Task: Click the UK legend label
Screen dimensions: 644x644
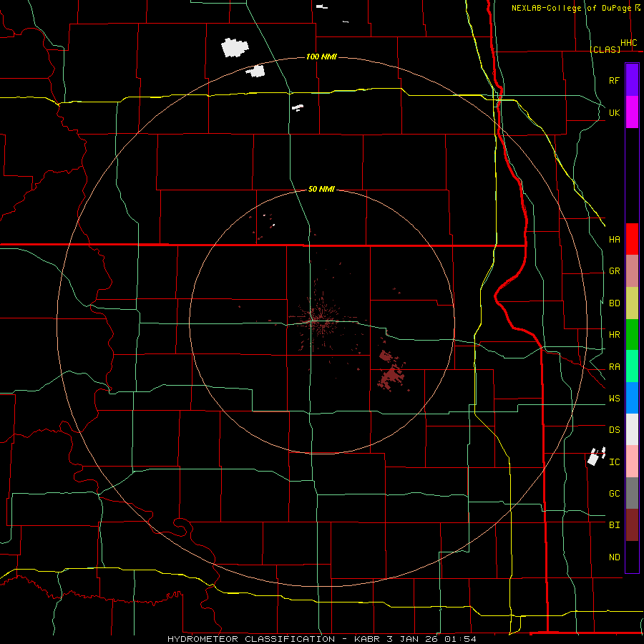Action: (614, 112)
